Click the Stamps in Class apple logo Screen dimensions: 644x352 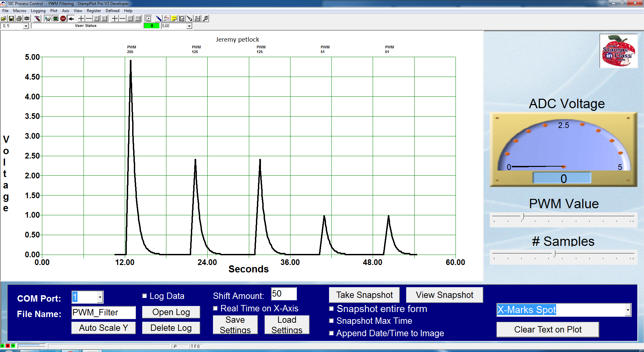(x=619, y=51)
